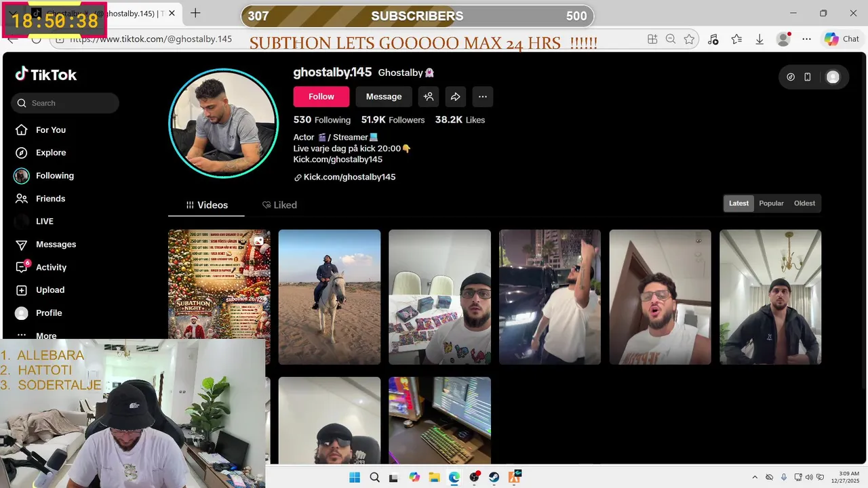Open File Explorer from the taskbar
The width and height of the screenshot is (868, 488).
click(x=434, y=477)
